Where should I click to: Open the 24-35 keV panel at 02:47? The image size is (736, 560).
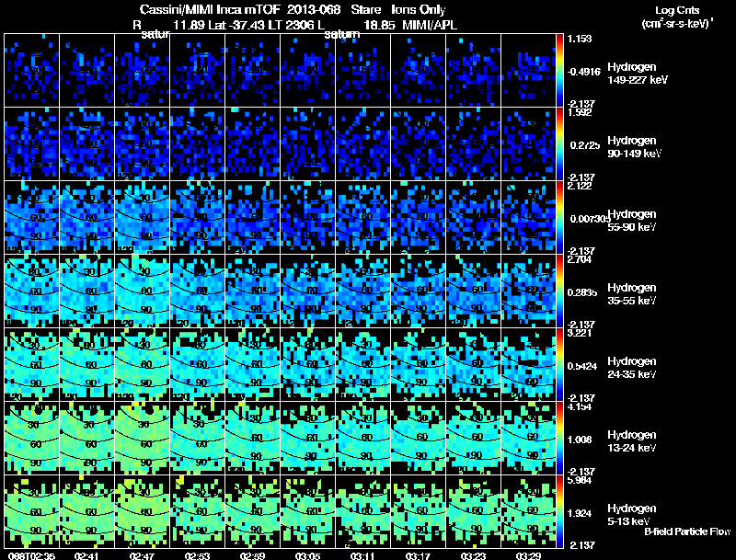coord(142,365)
